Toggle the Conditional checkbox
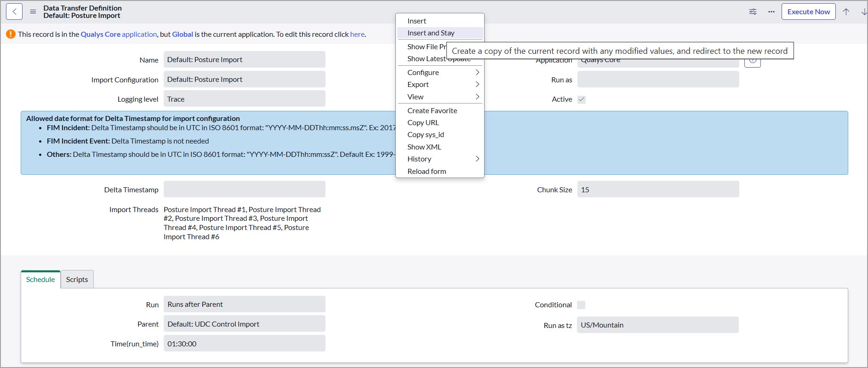868x368 pixels. tap(581, 305)
